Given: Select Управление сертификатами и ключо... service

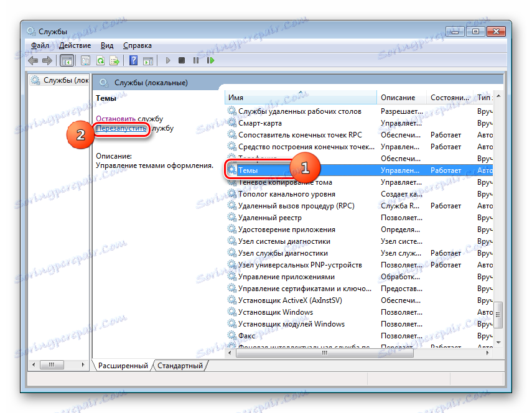Looking at the screenshot, I should 359,289.
